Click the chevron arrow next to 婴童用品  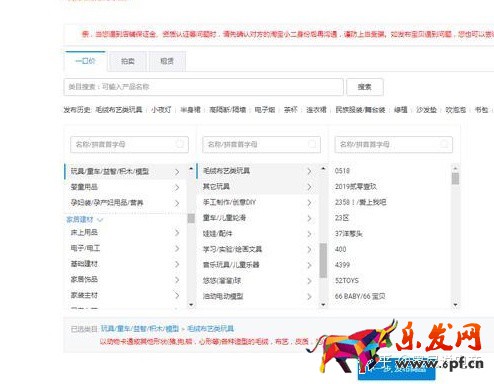point(177,187)
